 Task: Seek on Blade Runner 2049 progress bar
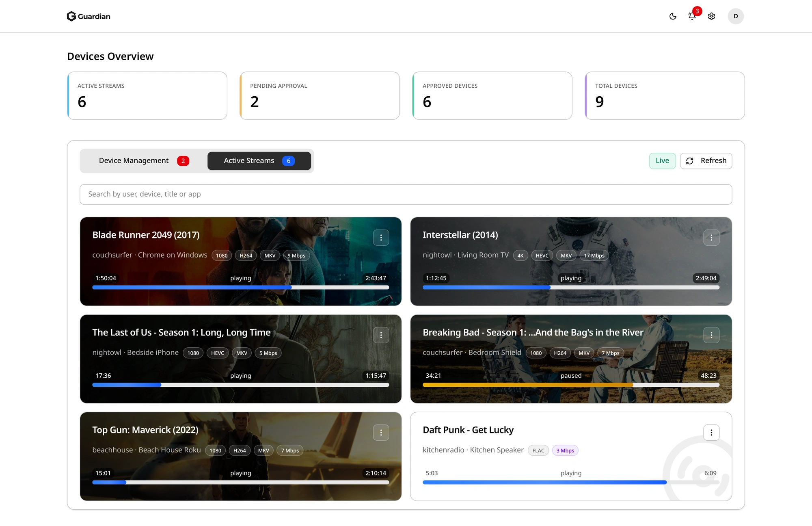[240, 287]
